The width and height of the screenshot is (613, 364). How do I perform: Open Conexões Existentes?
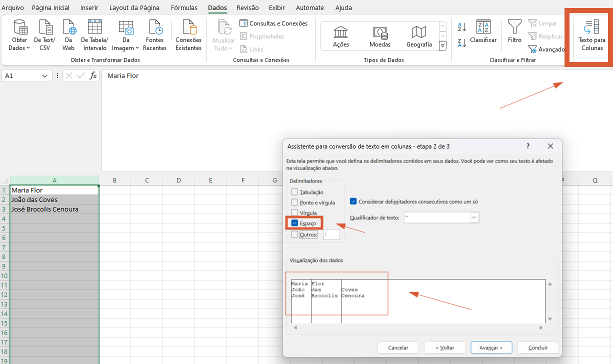188,35
